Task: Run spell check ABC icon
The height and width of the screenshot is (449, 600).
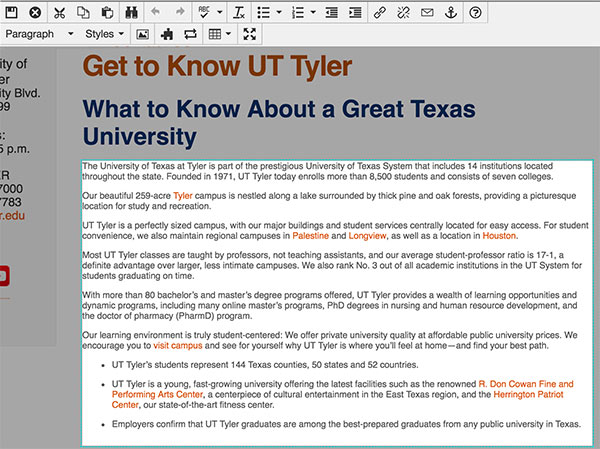Action: (x=204, y=13)
